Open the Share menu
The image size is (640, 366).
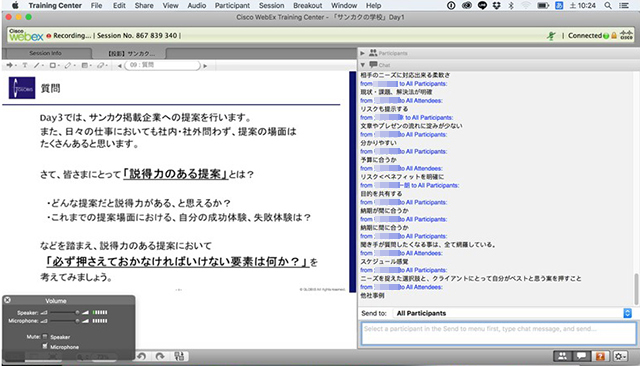(x=144, y=5)
